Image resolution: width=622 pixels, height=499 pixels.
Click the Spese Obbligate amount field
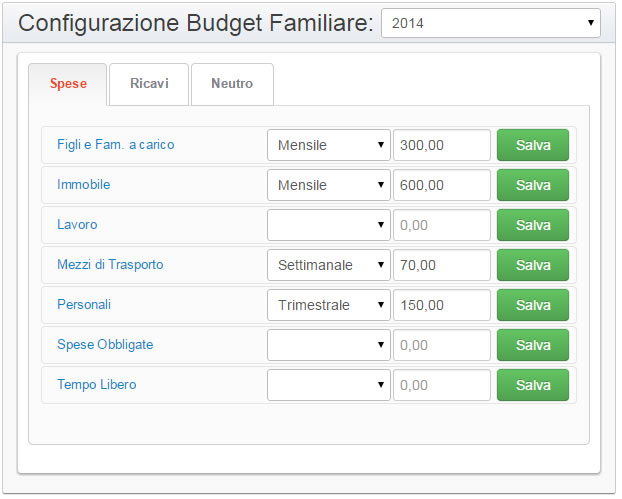442,345
